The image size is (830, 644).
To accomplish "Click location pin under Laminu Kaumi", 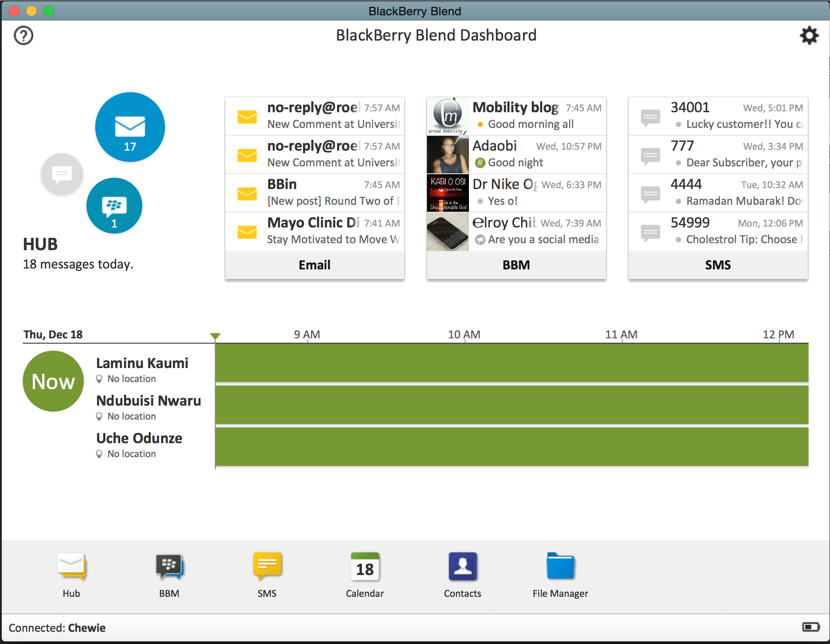I will pos(100,379).
